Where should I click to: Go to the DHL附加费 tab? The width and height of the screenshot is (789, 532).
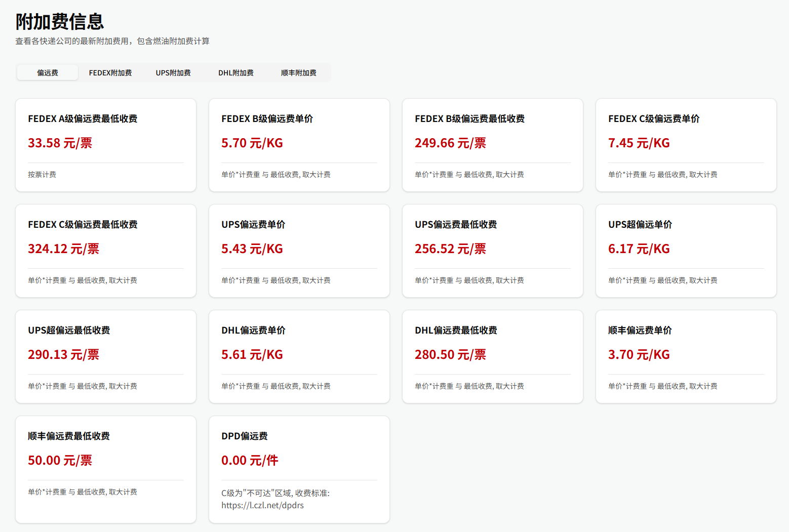pos(236,72)
